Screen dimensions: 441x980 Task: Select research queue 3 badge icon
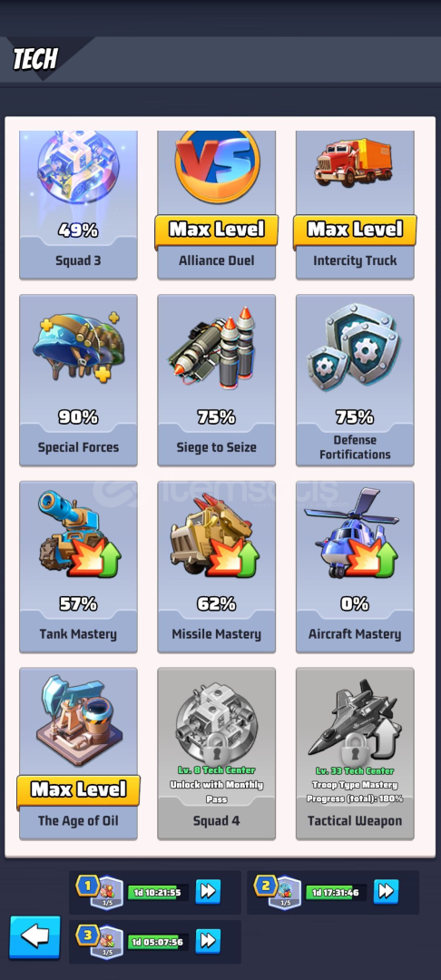click(x=100, y=942)
